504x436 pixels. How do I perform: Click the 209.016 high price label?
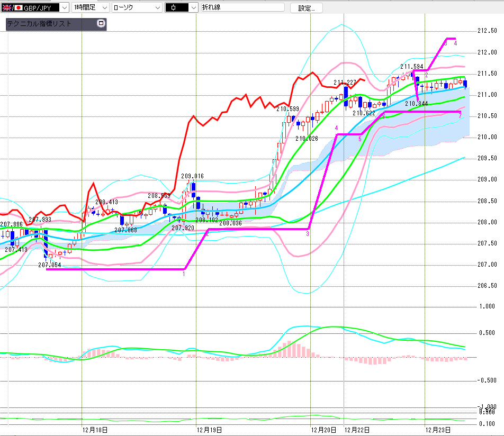pos(192,176)
